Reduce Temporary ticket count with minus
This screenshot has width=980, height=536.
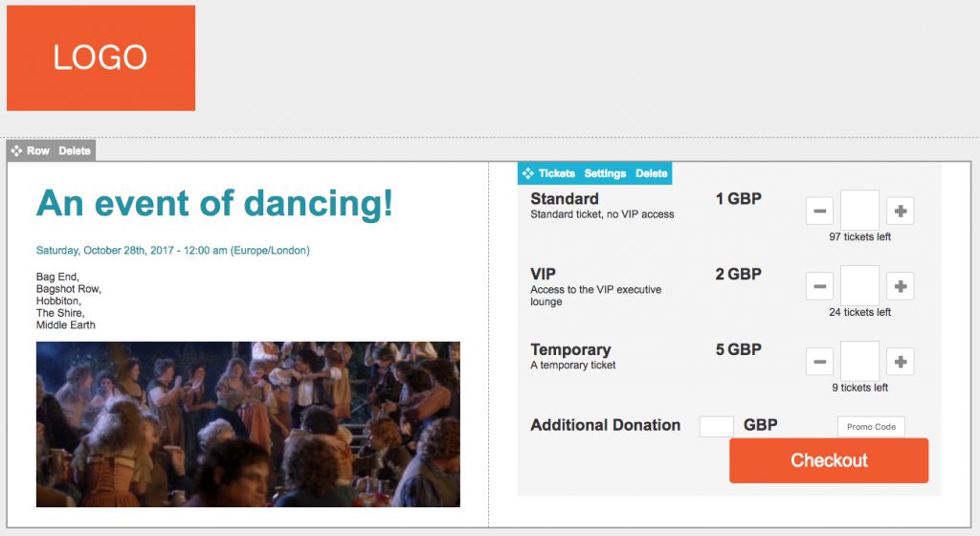pos(820,362)
